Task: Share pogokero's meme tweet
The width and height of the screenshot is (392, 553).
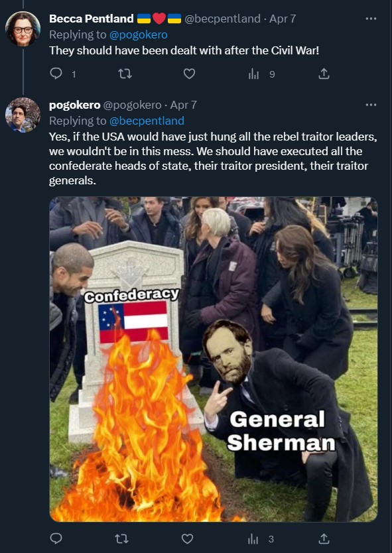Action: 324,538
